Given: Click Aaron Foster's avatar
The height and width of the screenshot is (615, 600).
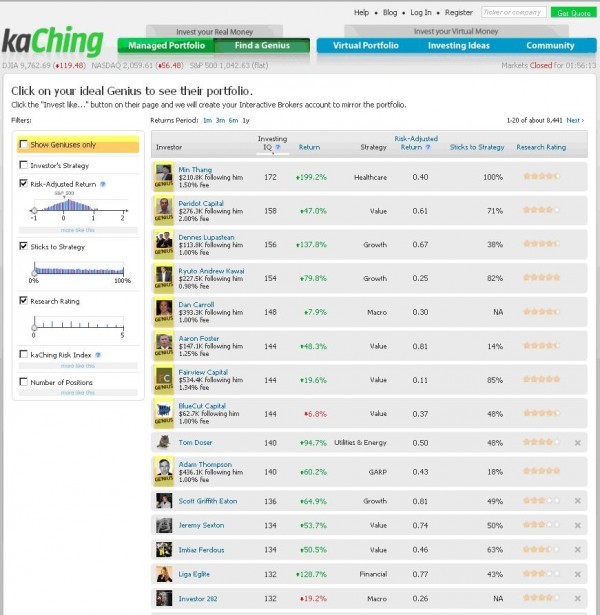Looking at the screenshot, I should coord(164,342).
